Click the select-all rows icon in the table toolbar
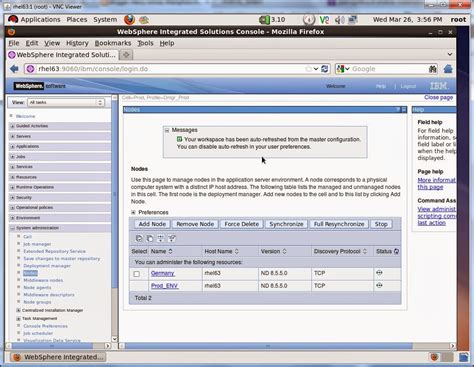 tap(139, 238)
